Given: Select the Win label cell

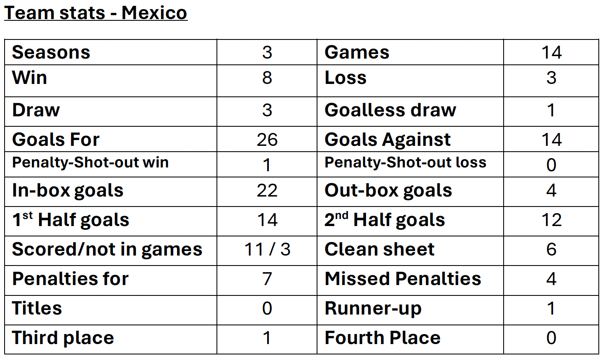Looking at the screenshot, I should pos(111,81).
